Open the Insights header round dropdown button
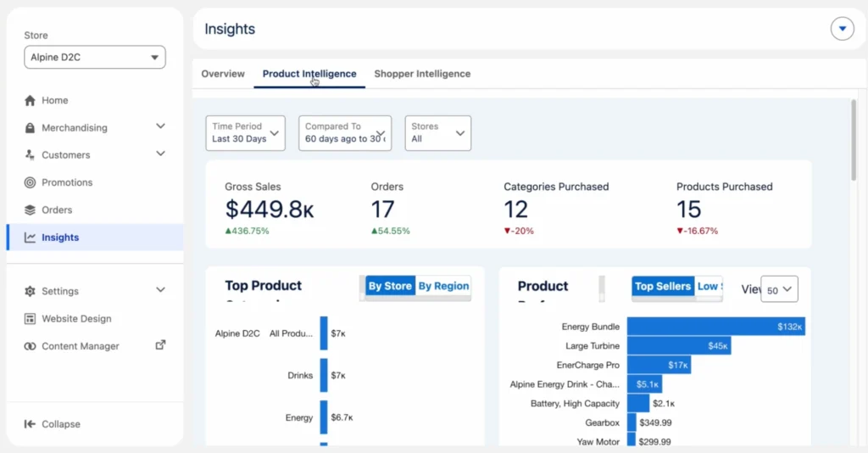The height and width of the screenshot is (453, 868). click(842, 29)
